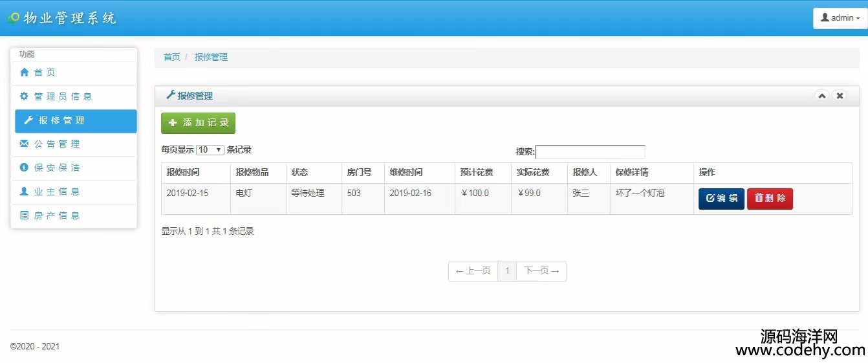Click the 首页 breadcrumb link
Viewport: 868px width, 363px height.
171,57
